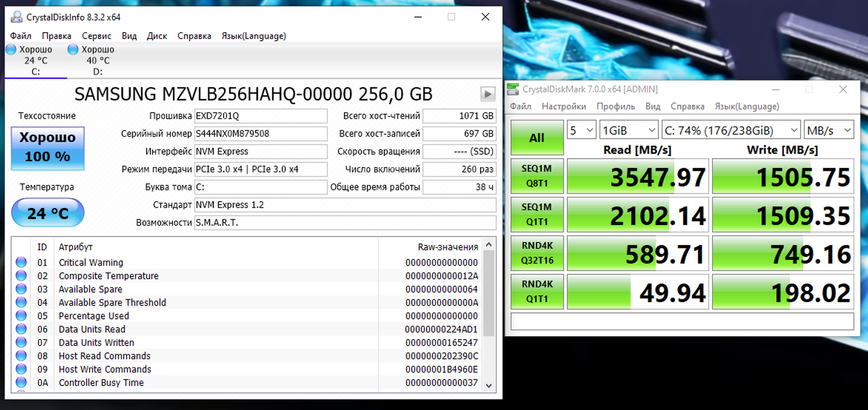Click the SAMSUNG MZVLB256HAHQ-00000 model title
Image resolution: width=868 pixels, height=410 pixels.
(253, 94)
